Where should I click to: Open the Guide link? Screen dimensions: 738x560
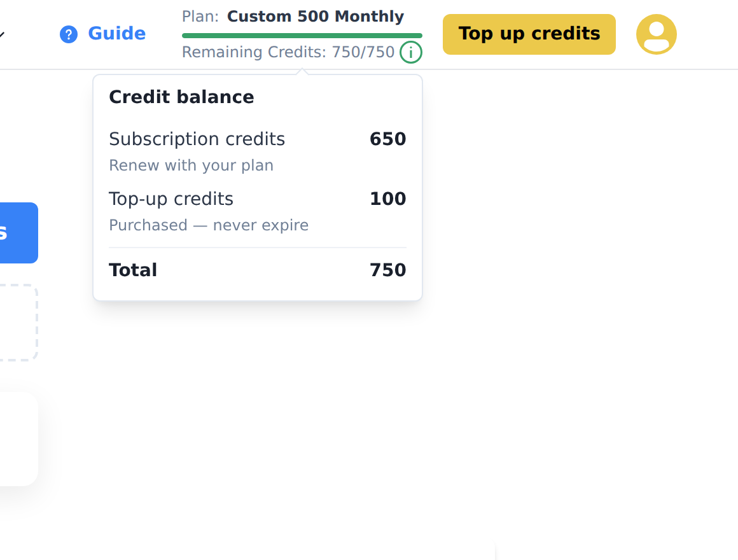(116, 34)
